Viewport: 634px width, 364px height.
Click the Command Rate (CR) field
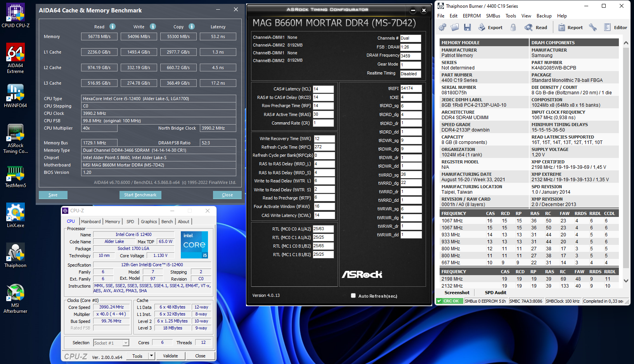point(323,123)
